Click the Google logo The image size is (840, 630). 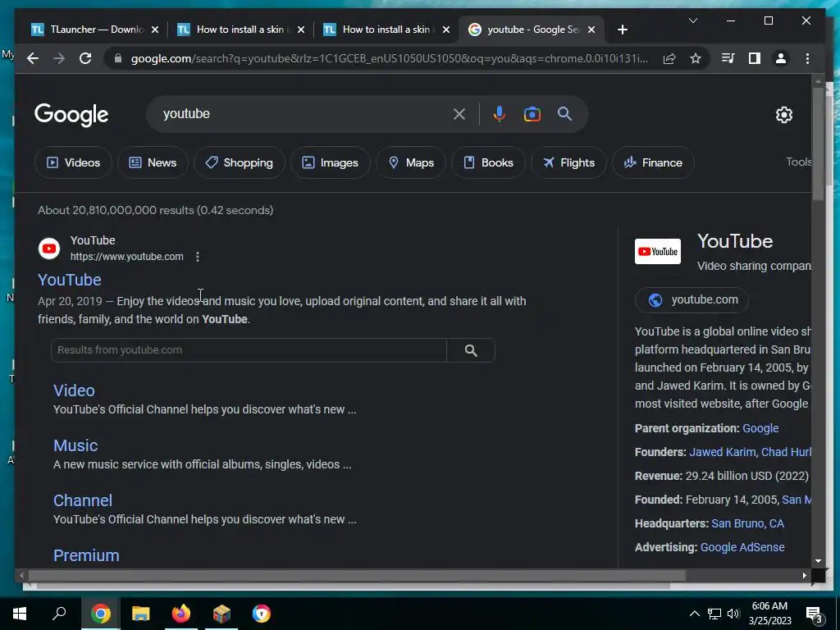coord(71,115)
